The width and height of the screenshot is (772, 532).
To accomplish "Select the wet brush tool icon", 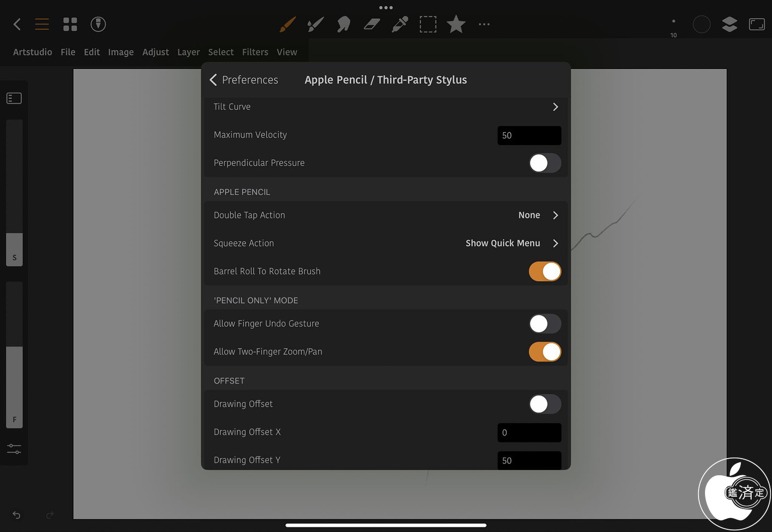I will pyautogui.click(x=316, y=24).
